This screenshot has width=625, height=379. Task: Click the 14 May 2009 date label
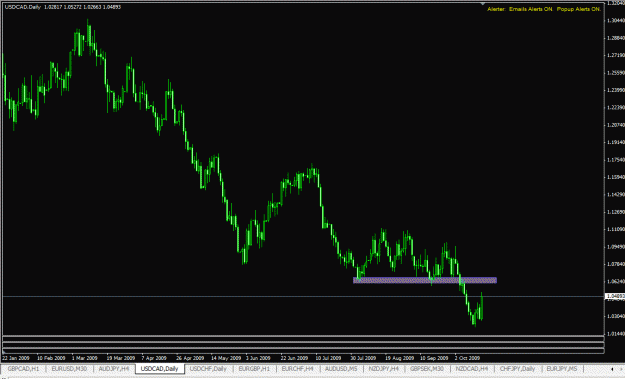[x=226, y=358]
